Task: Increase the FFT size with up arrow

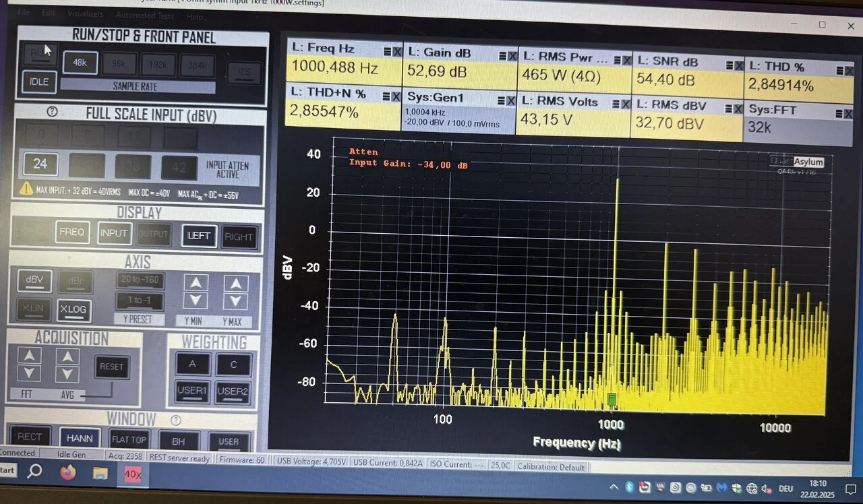Action: [29, 356]
